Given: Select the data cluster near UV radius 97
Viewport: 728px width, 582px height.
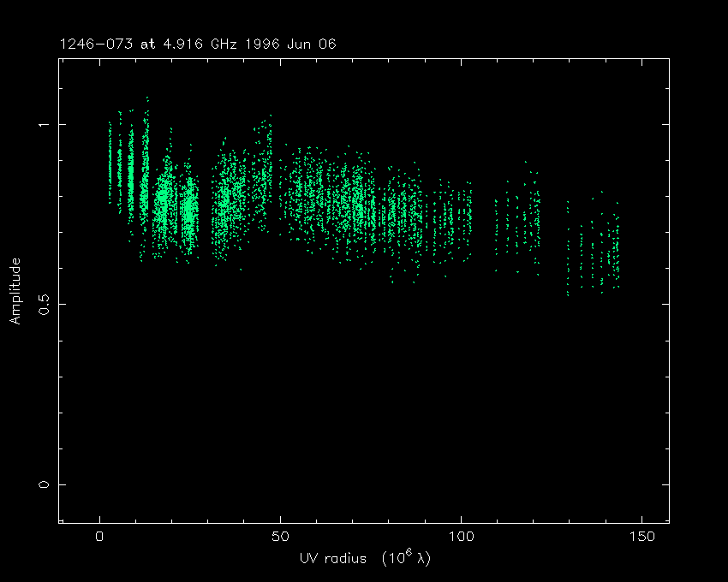Looking at the screenshot, I should [450, 218].
